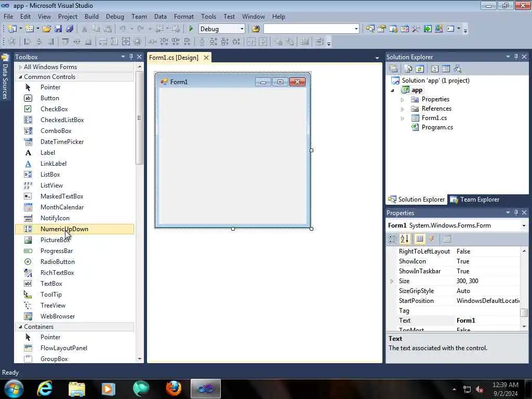Select the CheckedListBox control in Toolbox
532x399 pixels.
75,120
